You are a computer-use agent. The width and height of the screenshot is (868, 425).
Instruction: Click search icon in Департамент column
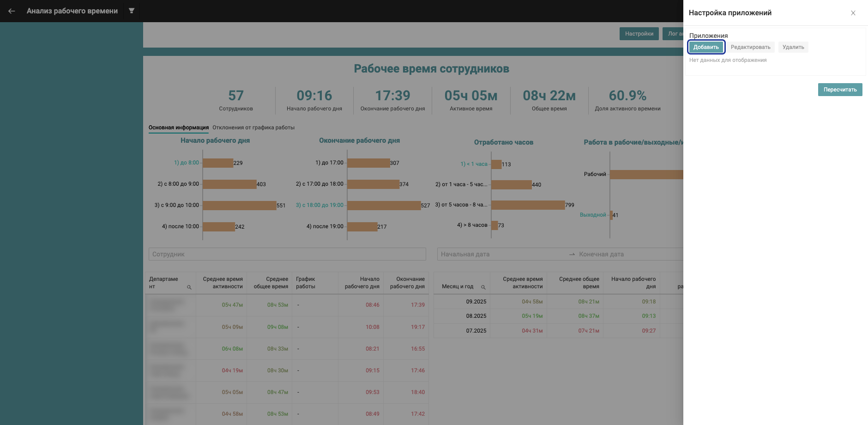189,287
